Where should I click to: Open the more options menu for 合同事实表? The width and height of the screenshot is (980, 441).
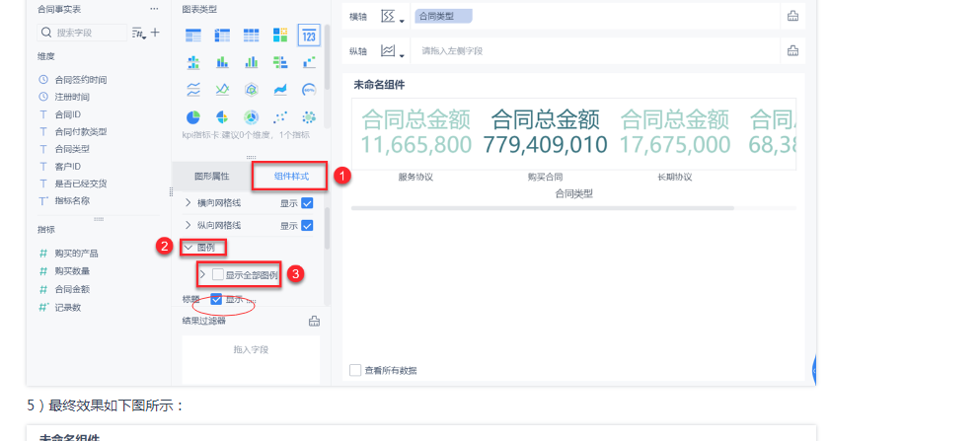coord(154,9)
